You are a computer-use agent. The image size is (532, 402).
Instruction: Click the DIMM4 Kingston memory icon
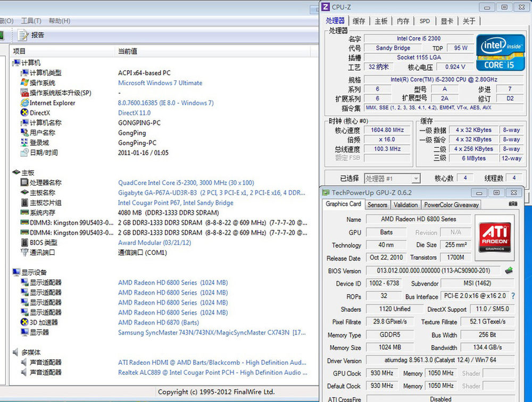click(24, 232)
